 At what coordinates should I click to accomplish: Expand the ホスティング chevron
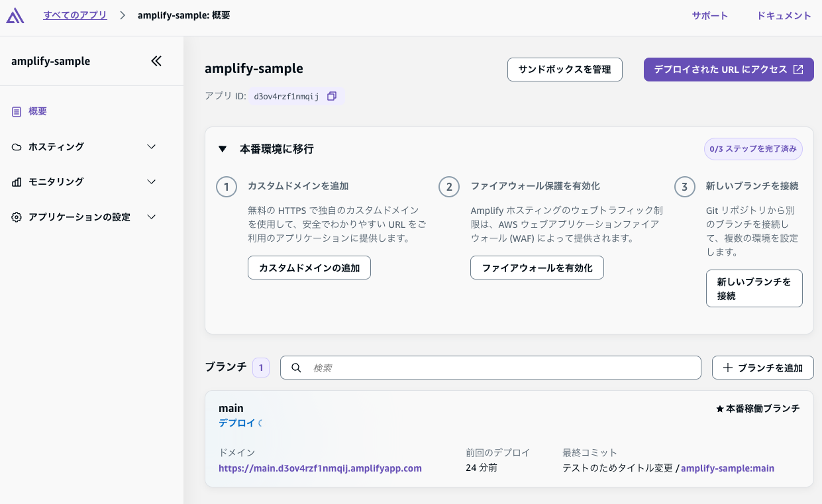pyautogui.click(x=151, y=147)
